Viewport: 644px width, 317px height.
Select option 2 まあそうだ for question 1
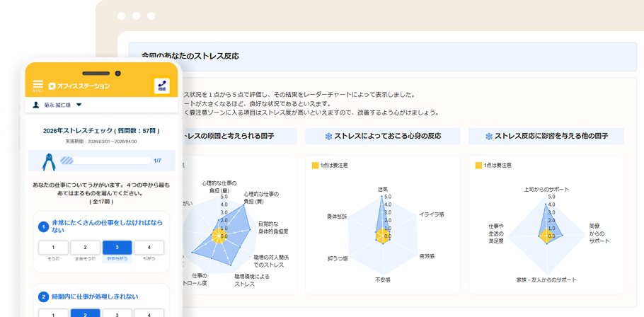[x=86, y=248]
